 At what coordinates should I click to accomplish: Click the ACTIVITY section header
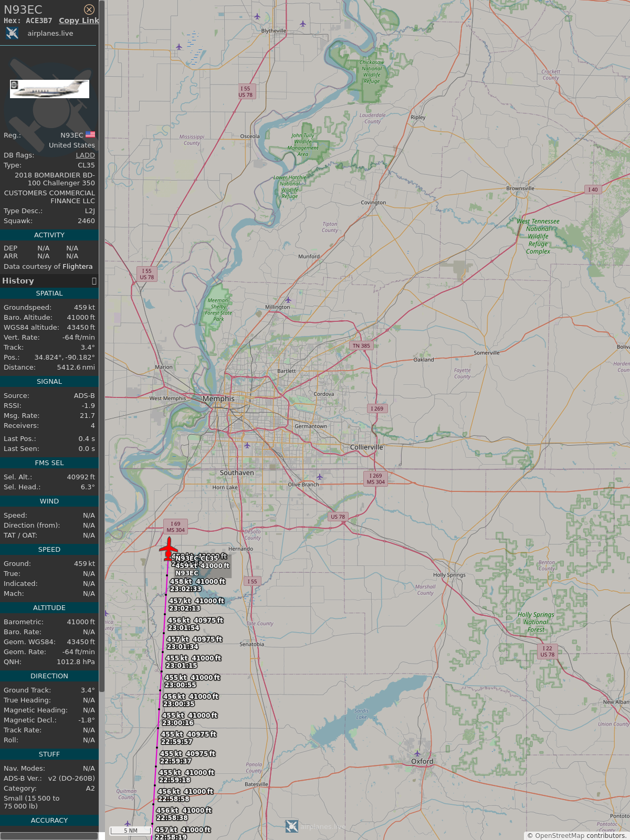click(x=49, y=235)
